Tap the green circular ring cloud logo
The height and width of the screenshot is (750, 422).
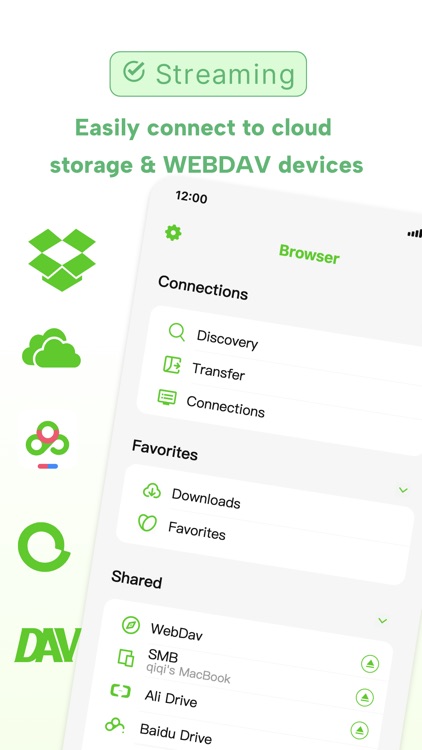click(44, 546)
